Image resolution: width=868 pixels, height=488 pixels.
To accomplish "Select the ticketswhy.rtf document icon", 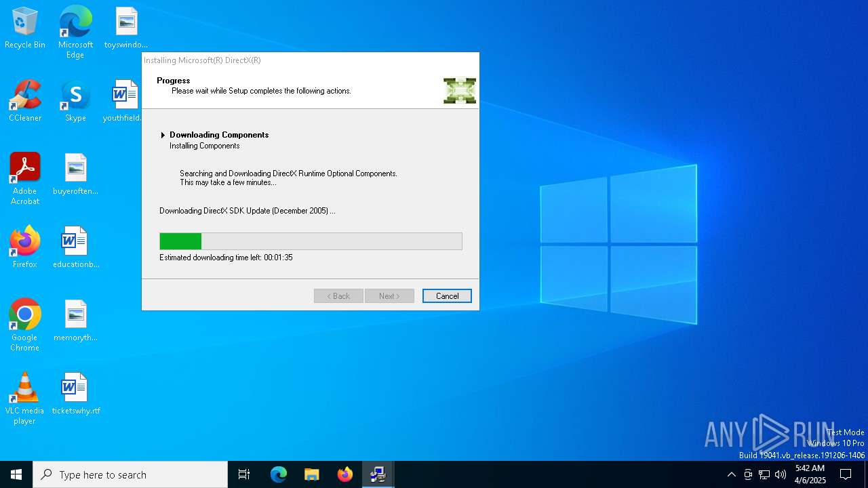I will click(75, 394).
